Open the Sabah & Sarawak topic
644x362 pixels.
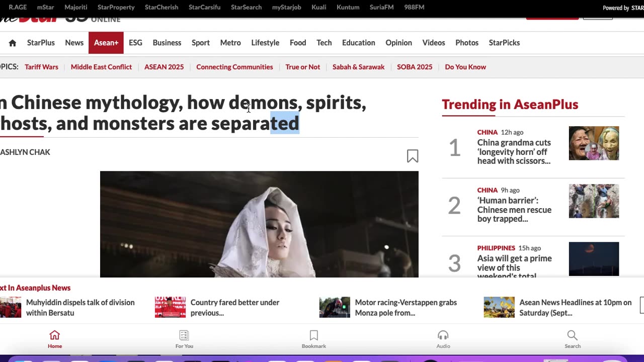(x=358, y=67)
